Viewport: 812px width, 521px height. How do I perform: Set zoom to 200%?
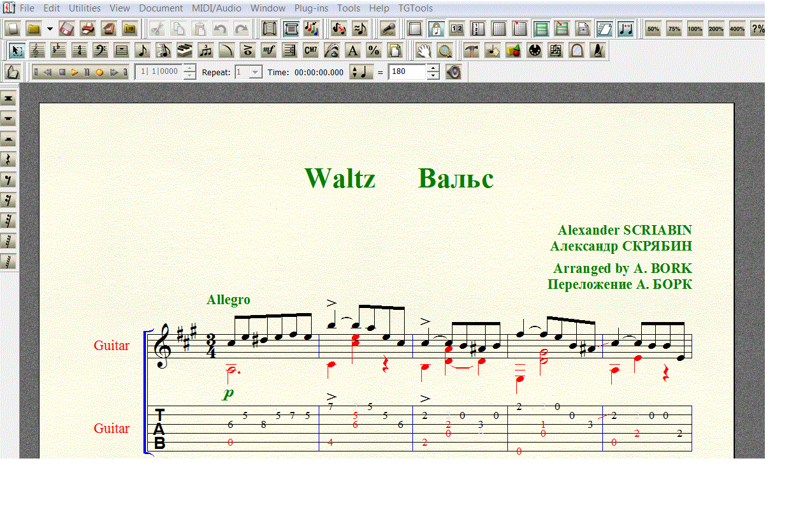pyautogui.click(x=716, y=29)
